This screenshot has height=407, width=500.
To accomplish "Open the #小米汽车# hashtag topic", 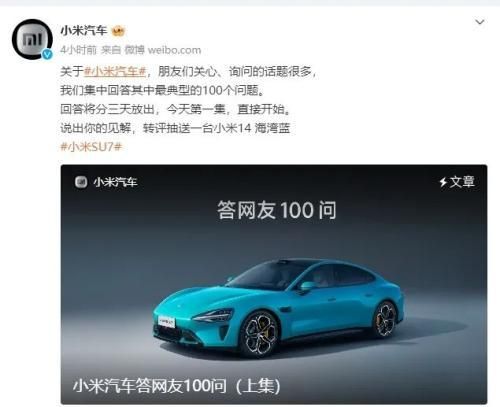I will (x=115, y=71).
